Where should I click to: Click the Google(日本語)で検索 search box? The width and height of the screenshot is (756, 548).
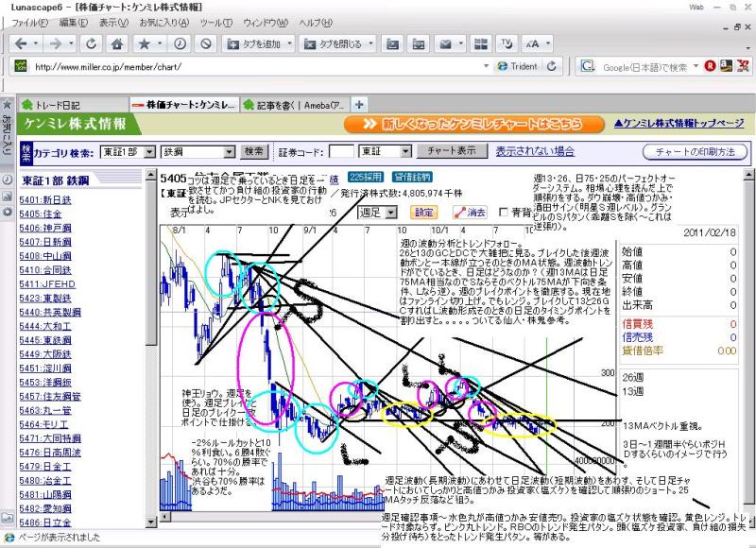click(646, 67)
